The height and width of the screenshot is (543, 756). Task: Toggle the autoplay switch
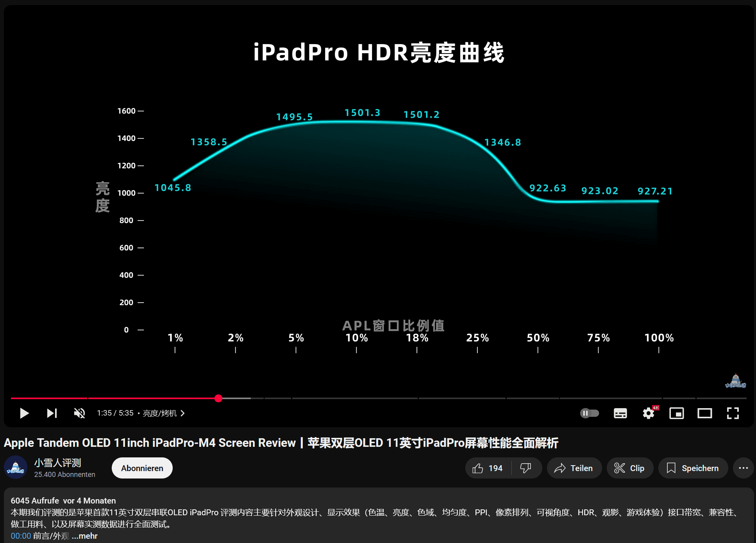[590, 413]
